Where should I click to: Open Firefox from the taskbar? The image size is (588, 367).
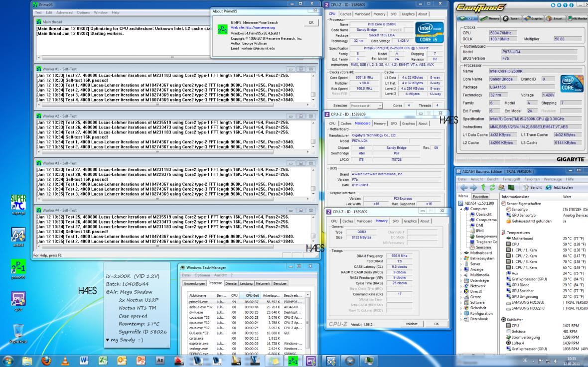tap(46, 361)
